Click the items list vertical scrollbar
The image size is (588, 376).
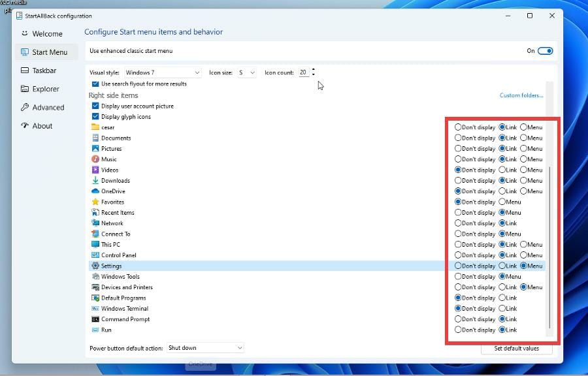(549, 247)
